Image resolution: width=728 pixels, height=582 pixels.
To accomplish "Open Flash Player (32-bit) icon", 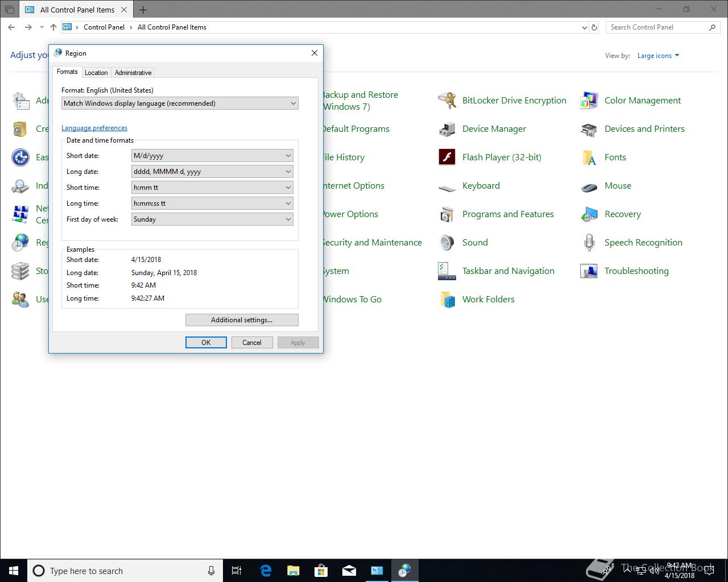I will coord(447,157).
